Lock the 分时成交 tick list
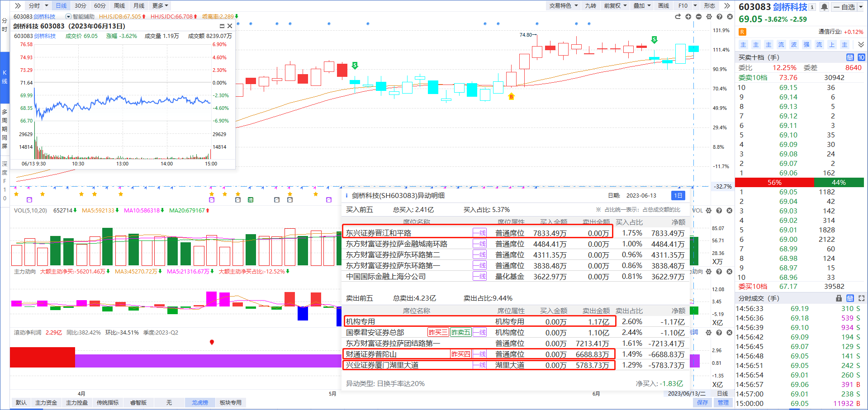Image resolution: width=868 pixels, height=410 pixels. [839, 298]
